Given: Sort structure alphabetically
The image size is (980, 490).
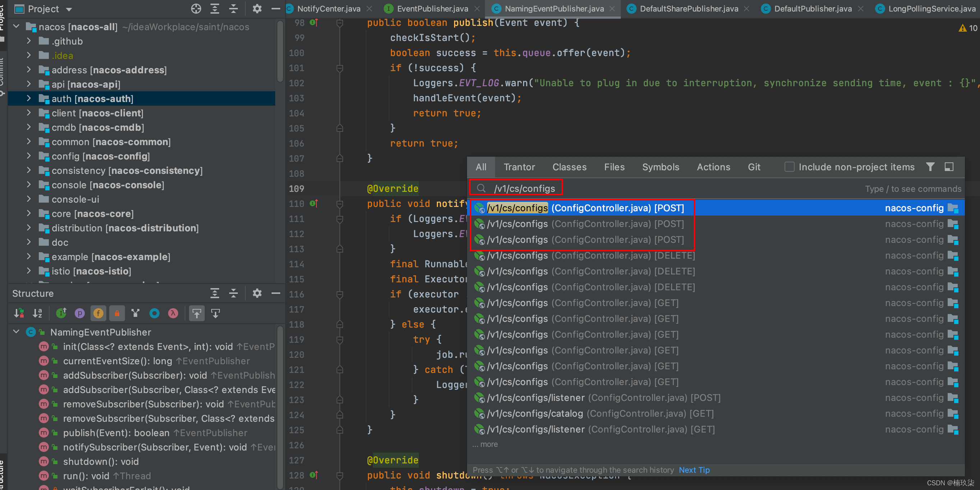Looking at the screenshot, I should (37, 313).
